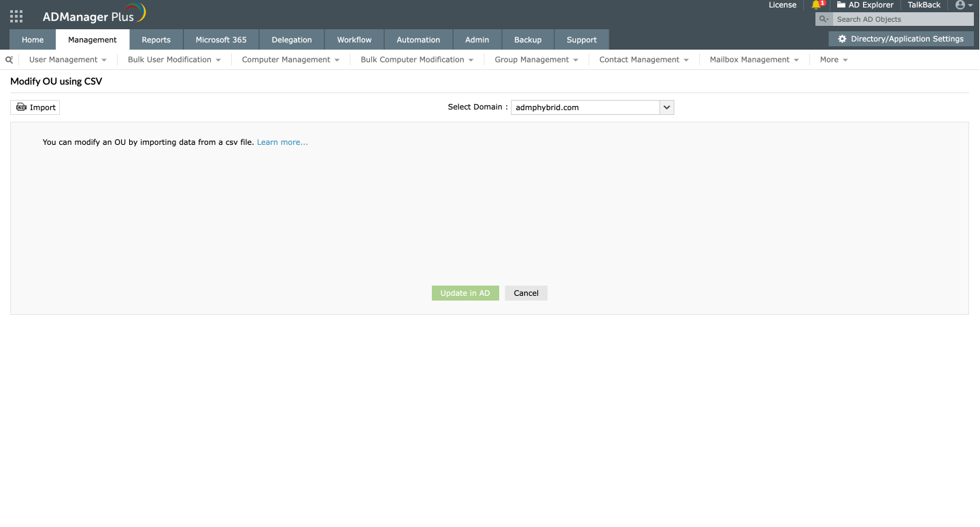Viewport: 980px width, 527px height.
Task: Open the notifications bell icon
Action: 817,5
